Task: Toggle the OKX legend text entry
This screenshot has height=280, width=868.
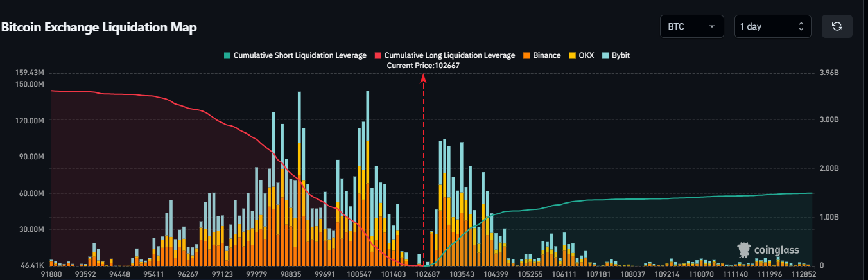Action: pos(586,55)
